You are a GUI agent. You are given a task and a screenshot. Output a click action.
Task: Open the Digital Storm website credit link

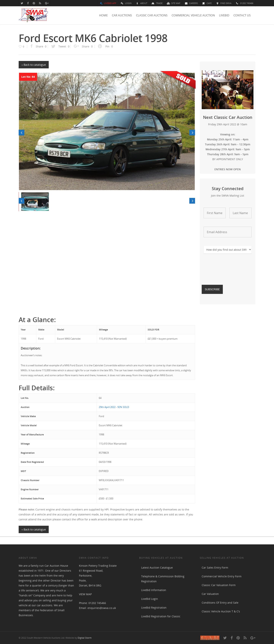pos(84,638)
